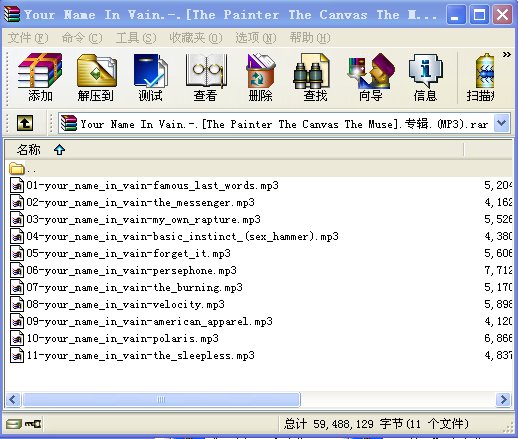
Task: Click size value 7,712 of track 06
Action: coord(498,270)
